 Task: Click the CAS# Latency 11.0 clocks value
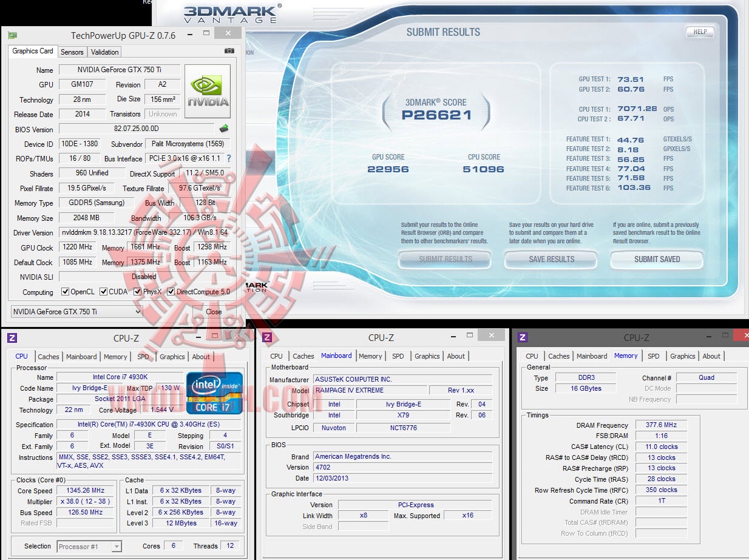662,447
